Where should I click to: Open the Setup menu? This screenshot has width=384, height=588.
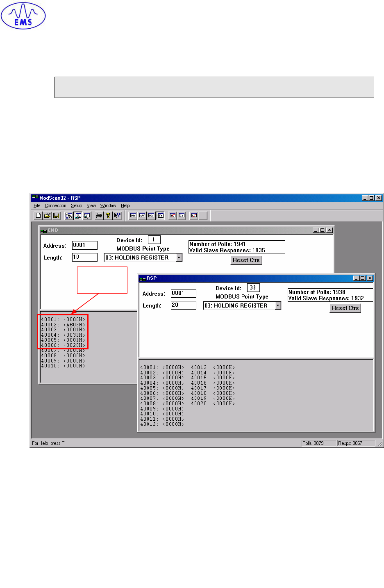pos(76,205)
